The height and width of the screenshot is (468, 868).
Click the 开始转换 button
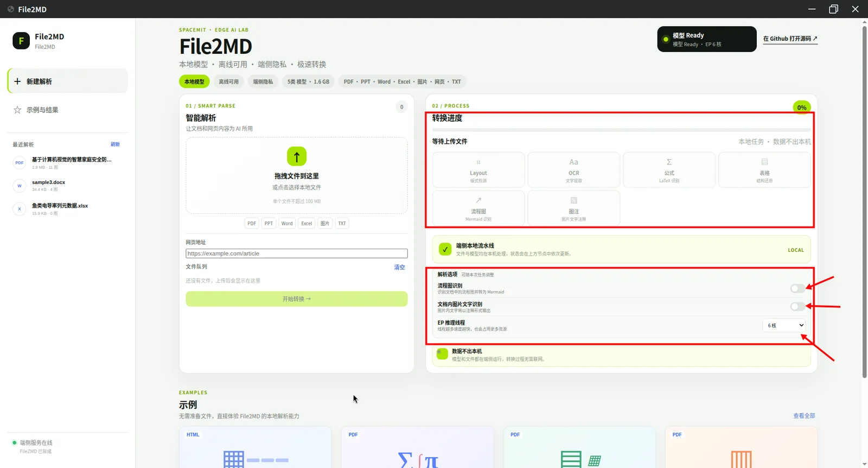point(297,299)
